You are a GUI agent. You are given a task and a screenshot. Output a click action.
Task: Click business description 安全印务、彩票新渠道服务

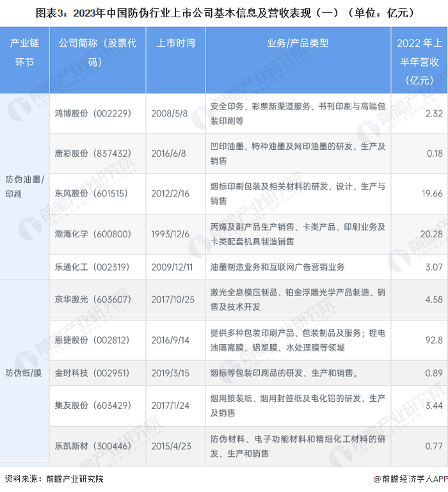[x=298, y=114]
